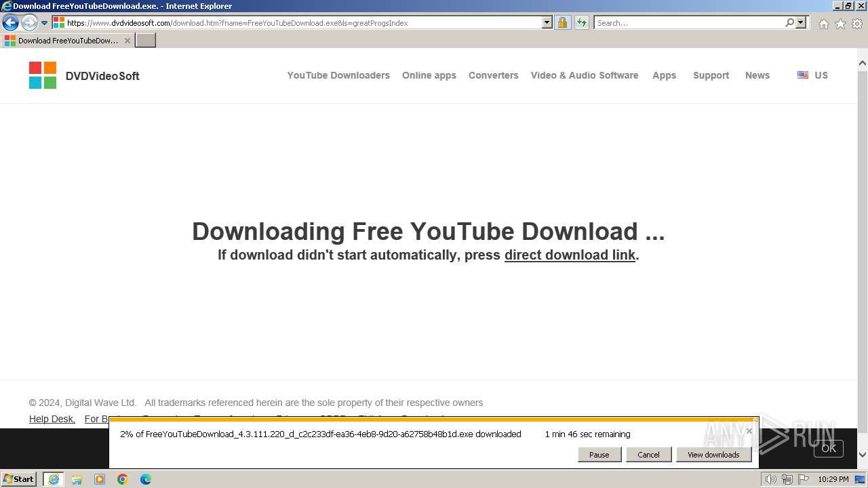Pause the file download

[x=599, y=455]
